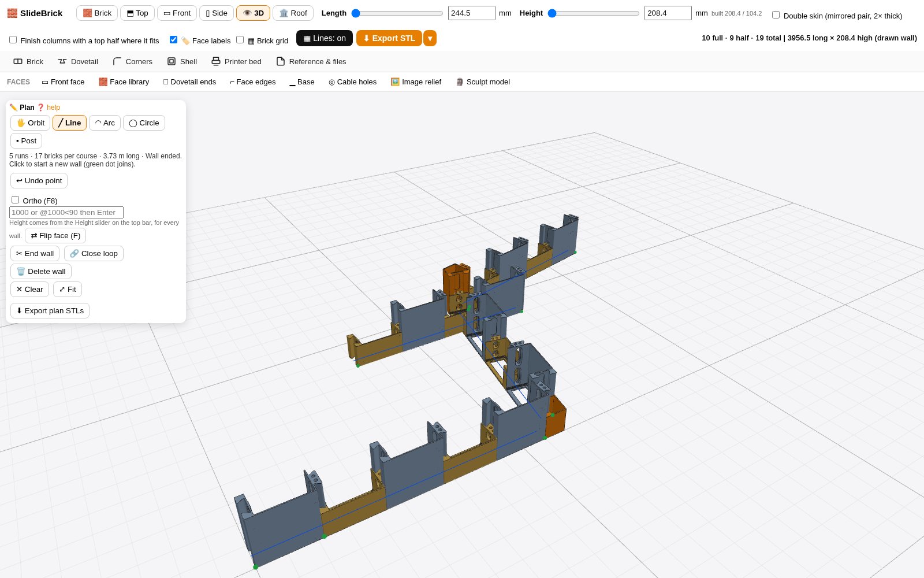Click the Length slider
This screenshot has width=924, height=578.
(397, 13)
